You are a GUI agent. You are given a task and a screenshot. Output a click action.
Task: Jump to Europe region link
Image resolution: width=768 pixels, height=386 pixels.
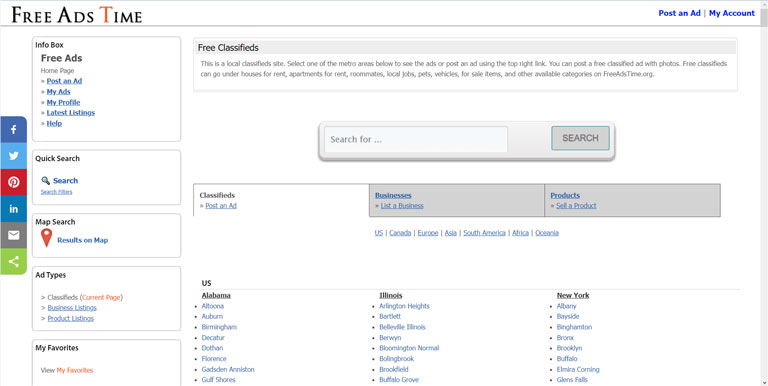click(x=428, y=233)
